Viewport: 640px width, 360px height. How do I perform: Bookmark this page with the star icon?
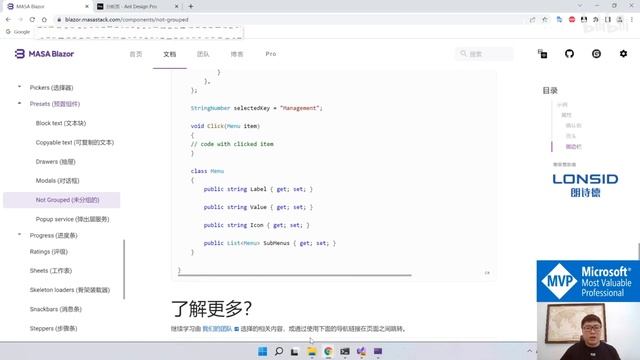tap(545, 20)
